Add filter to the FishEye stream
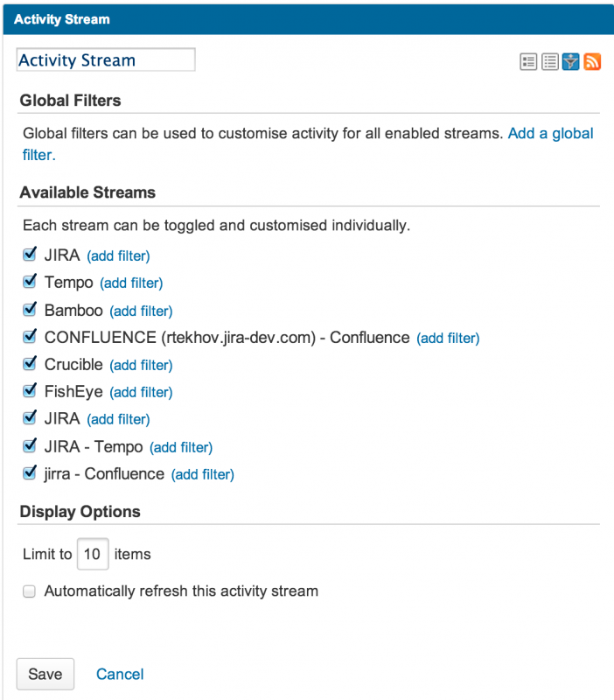 pyautogui.click(x=141, y=392)
